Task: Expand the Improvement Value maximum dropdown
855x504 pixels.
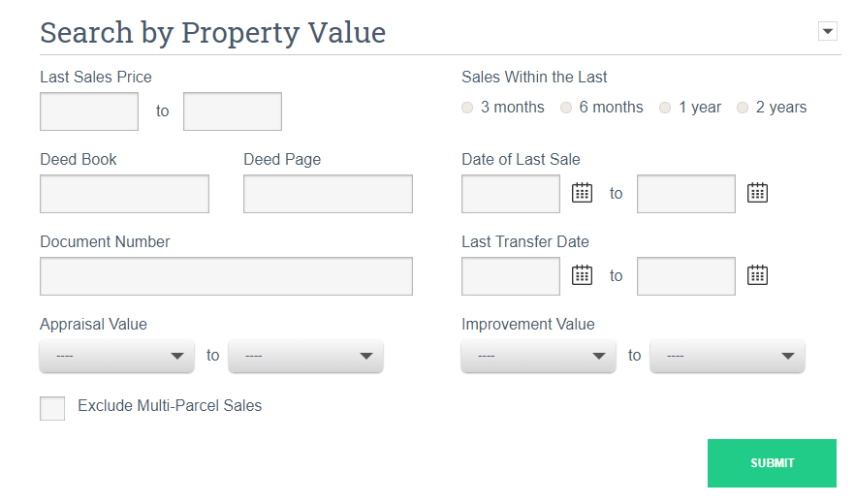Action: [x=727, y=356]
